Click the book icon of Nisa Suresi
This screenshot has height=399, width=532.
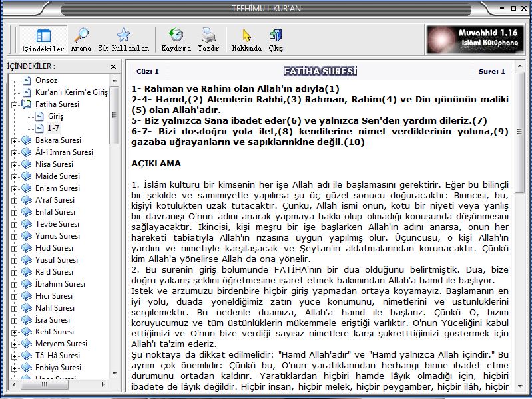point(27,164)
